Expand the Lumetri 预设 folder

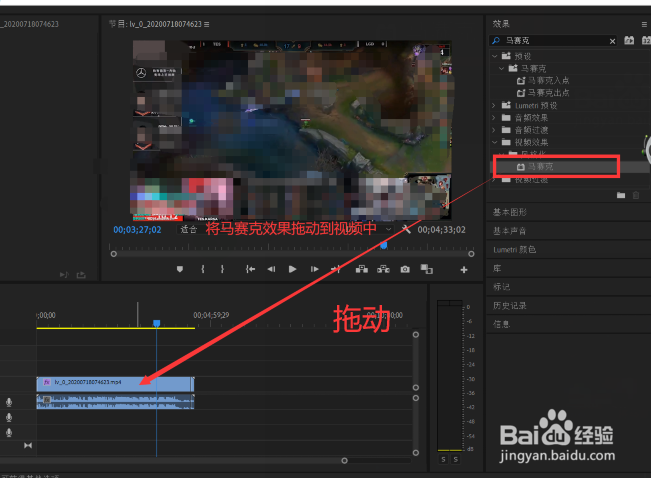click(494, 105)
